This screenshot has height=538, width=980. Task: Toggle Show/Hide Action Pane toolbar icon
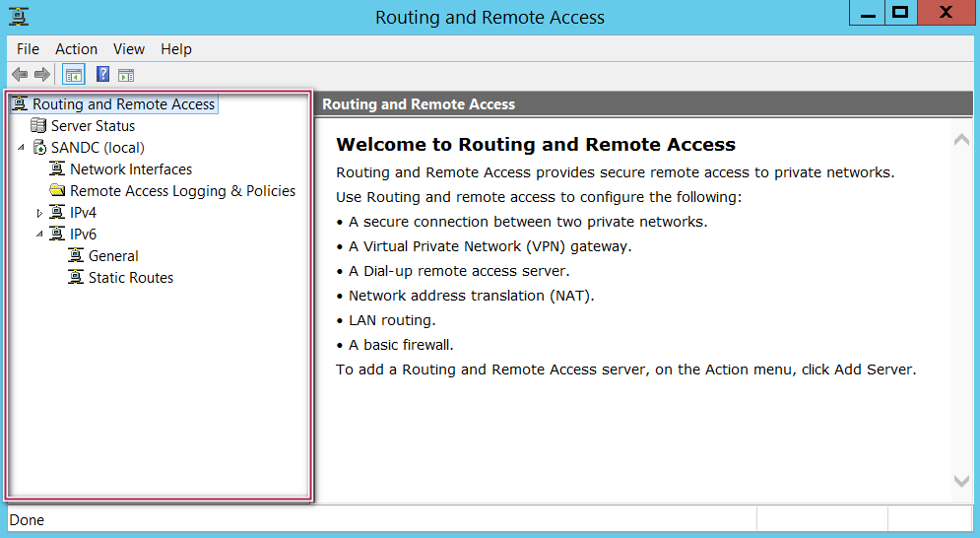(126, 75)
